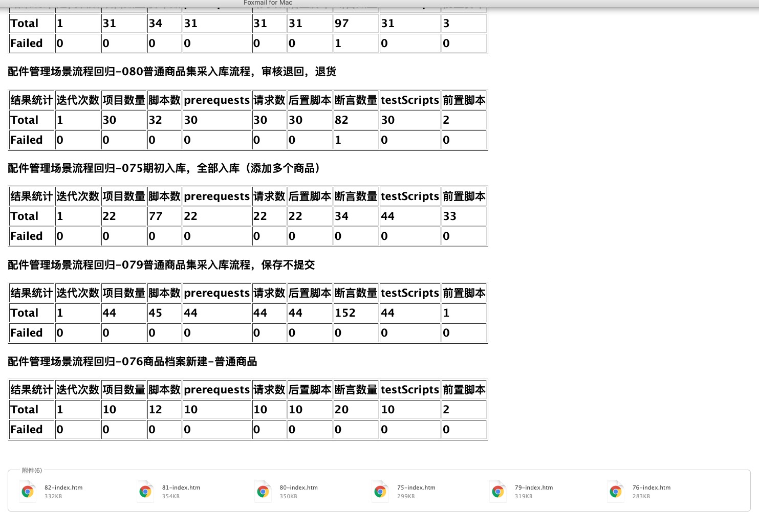Click the value 33 in the 075 table

(x=449, y=216)
